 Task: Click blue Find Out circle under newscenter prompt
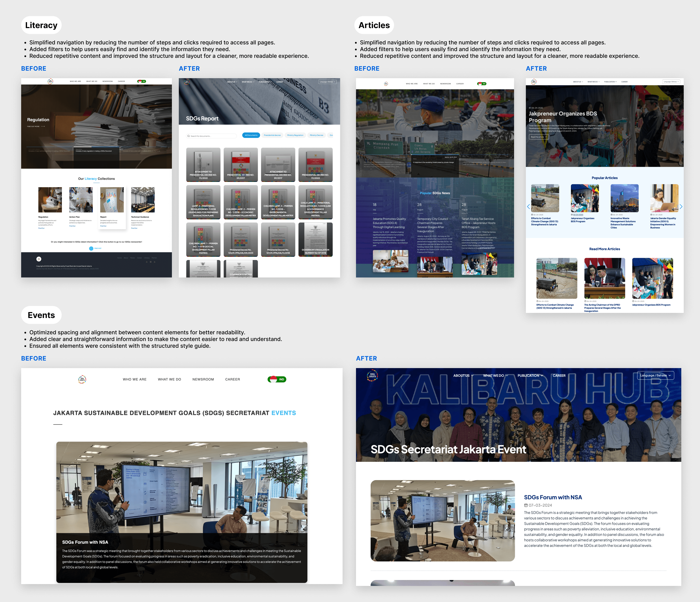tap(91, 248)
